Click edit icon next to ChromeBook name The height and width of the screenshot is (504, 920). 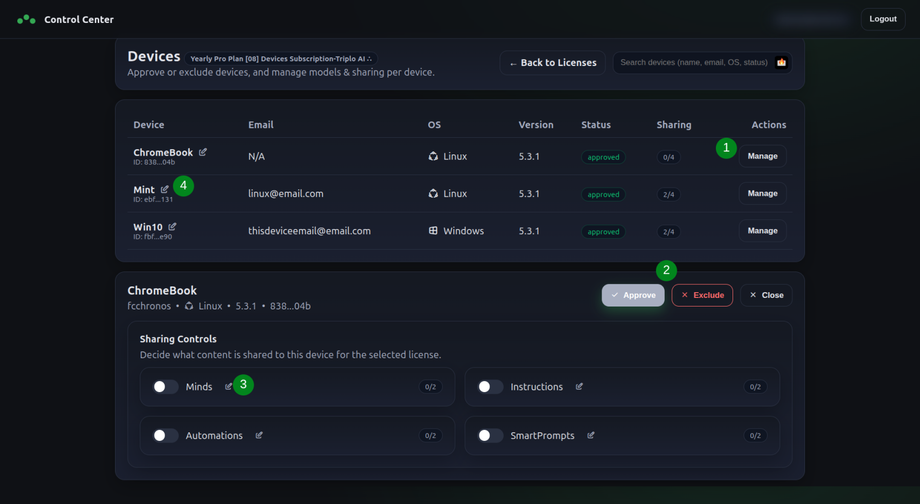click(x=203, y=152)
